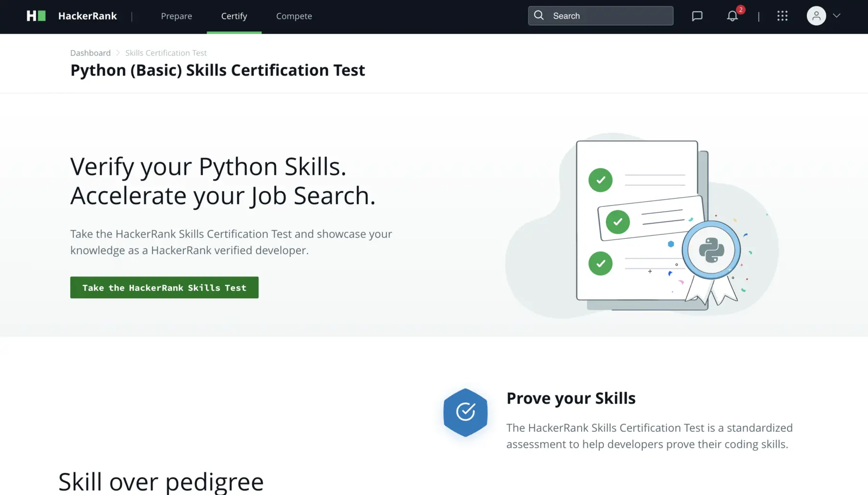Image resolution: width=868 pixels, height=495 pixels.
Task: Click the search magnifier icon
Action: point(539,15)
